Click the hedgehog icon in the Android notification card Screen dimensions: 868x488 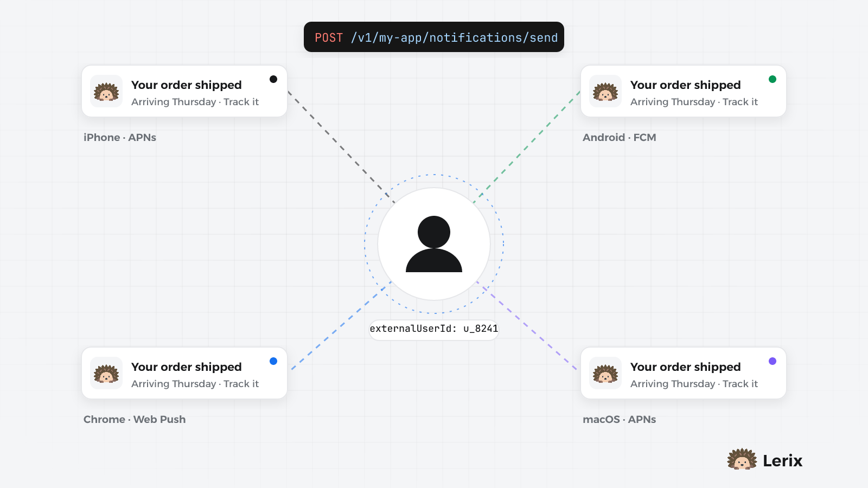605,91
